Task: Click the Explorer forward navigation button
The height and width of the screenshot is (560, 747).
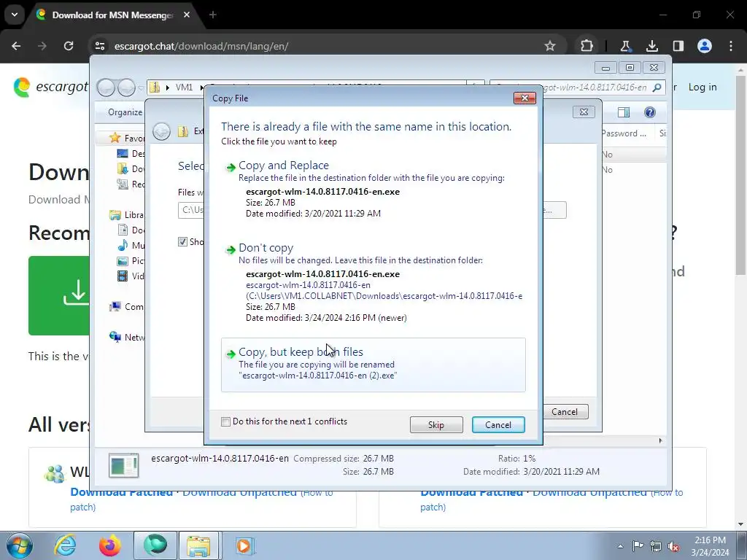Action: click(126, 87)
